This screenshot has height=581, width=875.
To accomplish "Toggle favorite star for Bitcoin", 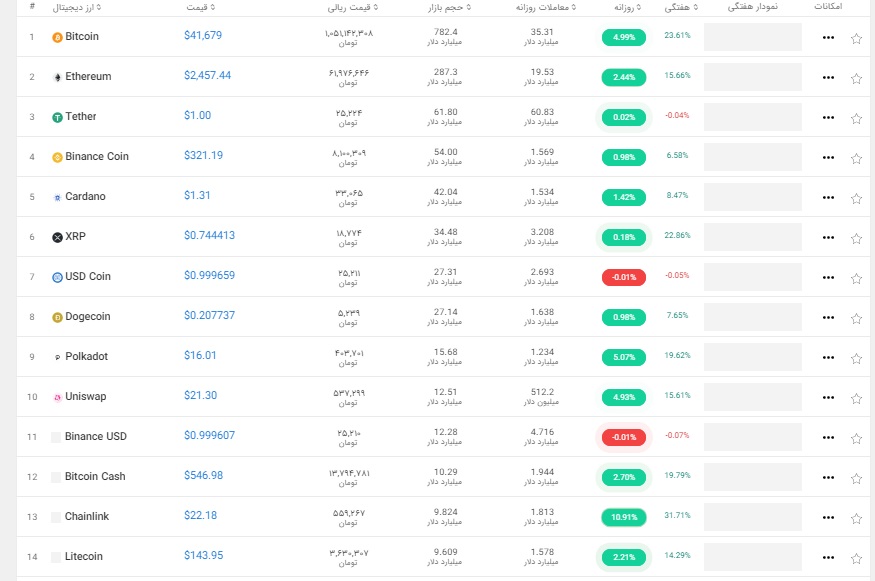I will [856, 39].
